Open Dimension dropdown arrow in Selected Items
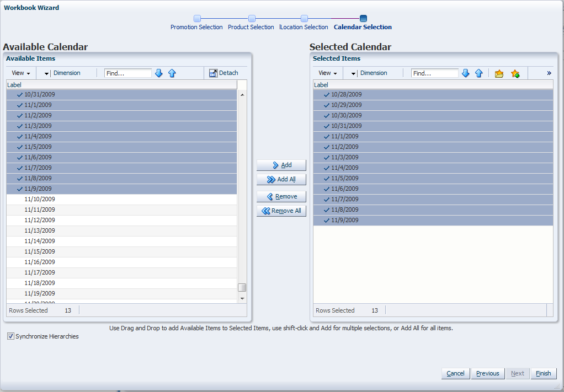Viewport: 564px width, 392px height. [x=353, y=74]
